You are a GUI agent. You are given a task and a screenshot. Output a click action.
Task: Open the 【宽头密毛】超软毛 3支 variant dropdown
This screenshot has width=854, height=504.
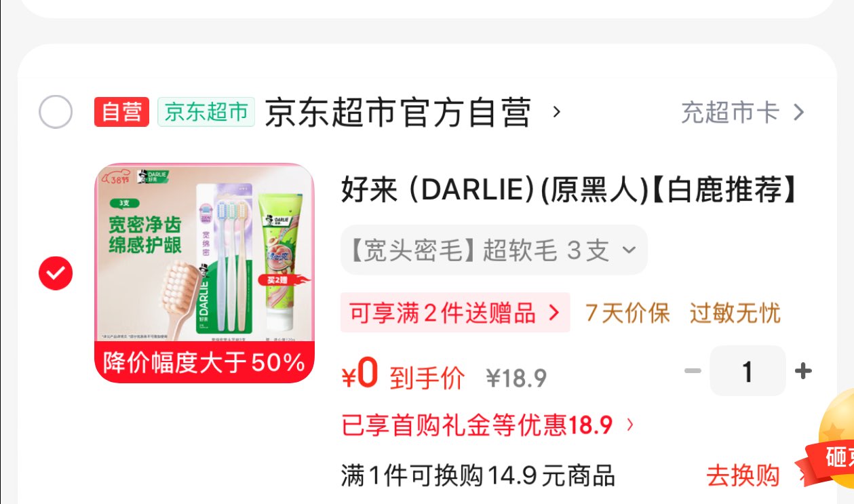point(494,250)
